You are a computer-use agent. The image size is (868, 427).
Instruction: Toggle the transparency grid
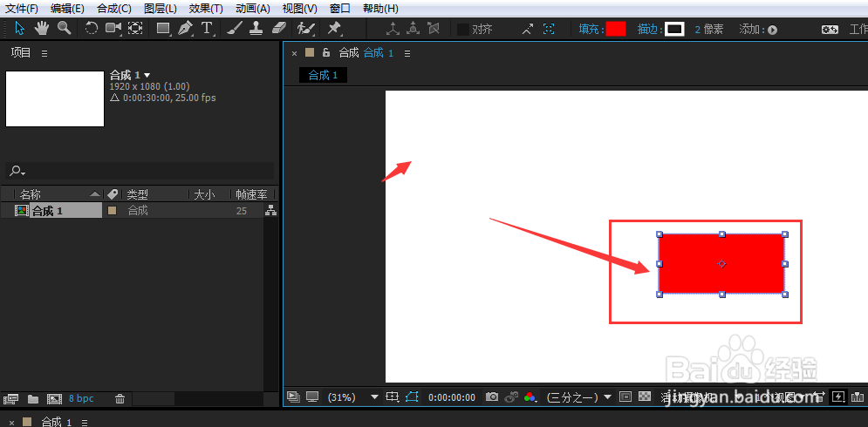pyautogui.click(x=645, y=396)
